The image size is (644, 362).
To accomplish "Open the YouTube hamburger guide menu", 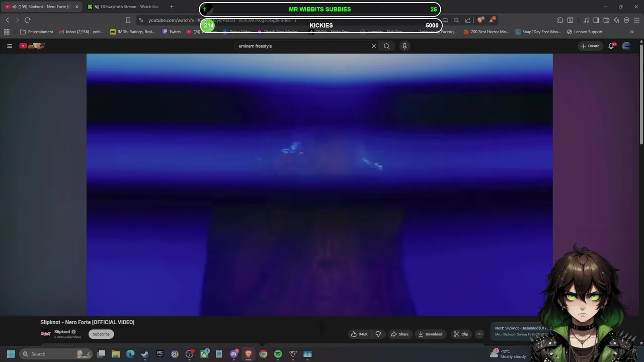I will point(9,46).
